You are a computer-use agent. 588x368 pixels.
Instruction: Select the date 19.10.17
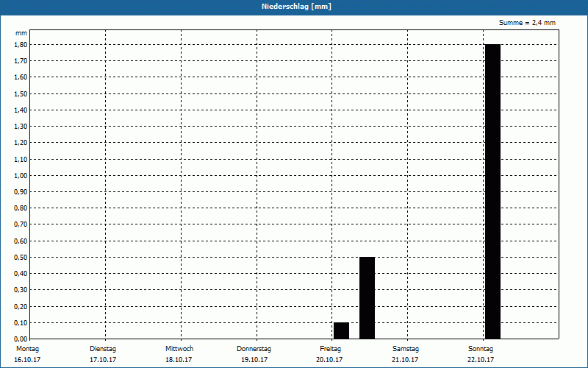coord(254,360)
